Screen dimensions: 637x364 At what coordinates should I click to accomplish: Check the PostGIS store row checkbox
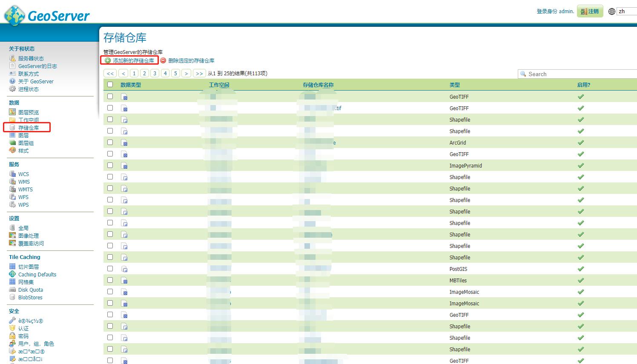click(110, 269)
